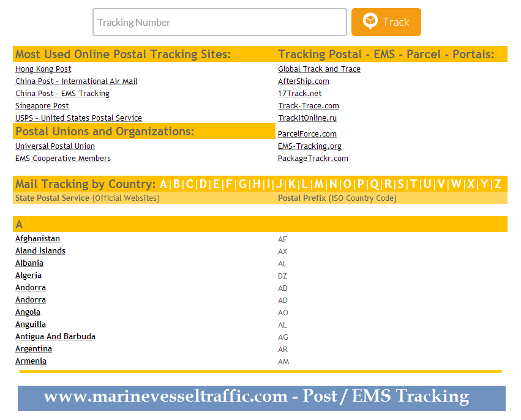Jump to countries starting with E
The height and width of the screenshot is (420, 521).
(x=216, y=184)
